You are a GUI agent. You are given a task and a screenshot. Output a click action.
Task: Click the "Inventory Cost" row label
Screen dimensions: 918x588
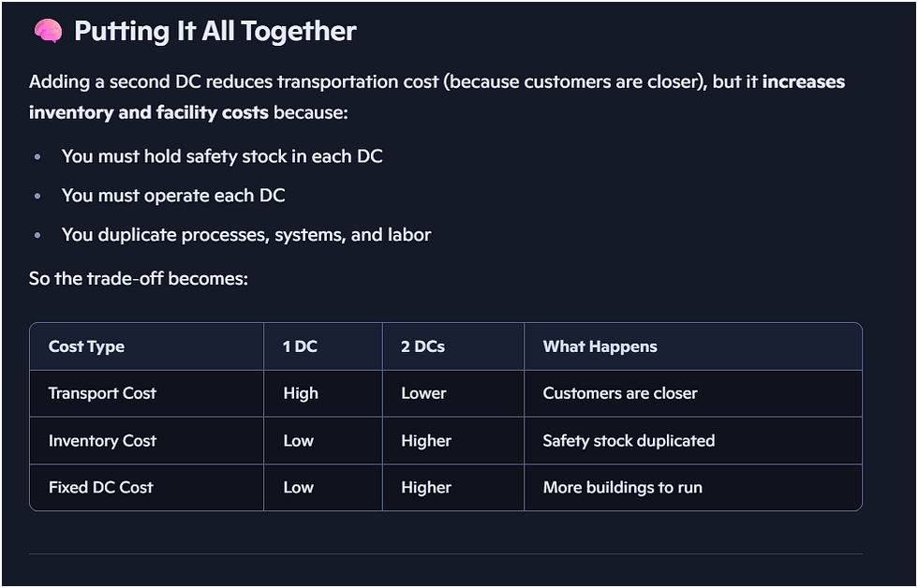point(102,440)
